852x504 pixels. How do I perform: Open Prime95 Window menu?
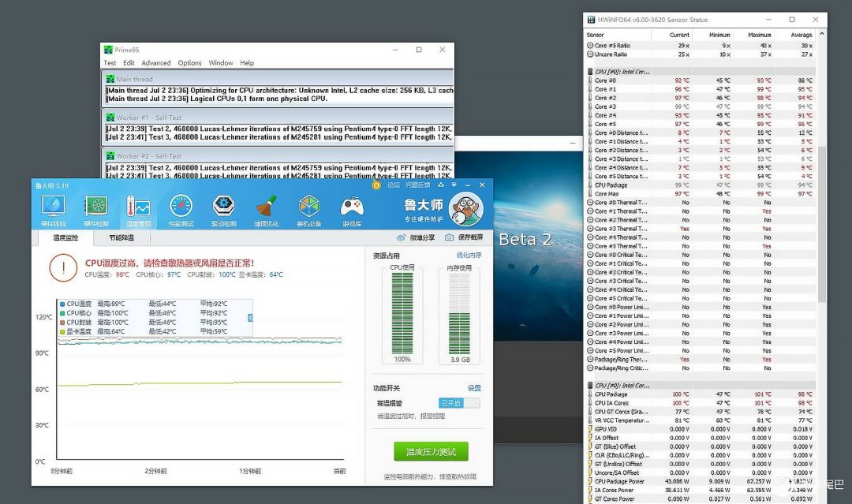pos(221,63)
